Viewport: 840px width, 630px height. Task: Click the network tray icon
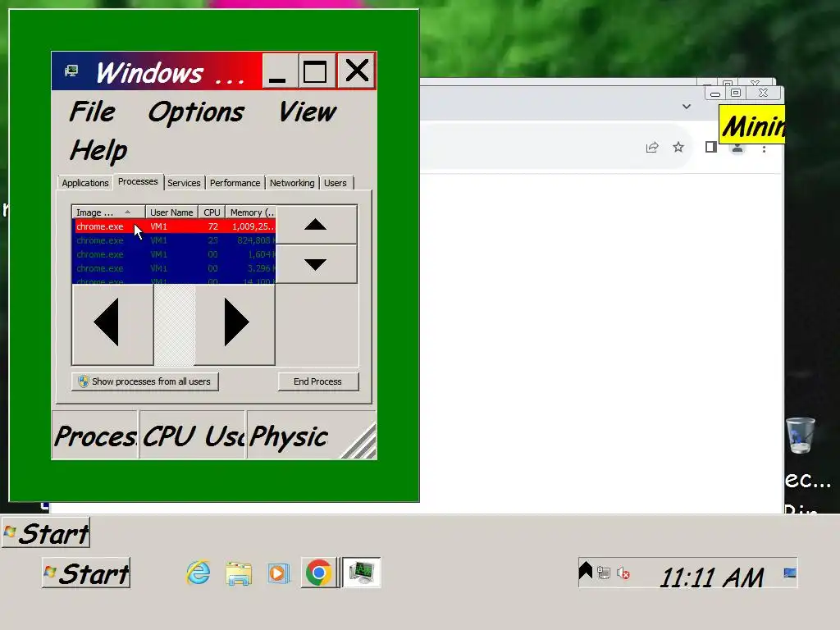(604, 573)
